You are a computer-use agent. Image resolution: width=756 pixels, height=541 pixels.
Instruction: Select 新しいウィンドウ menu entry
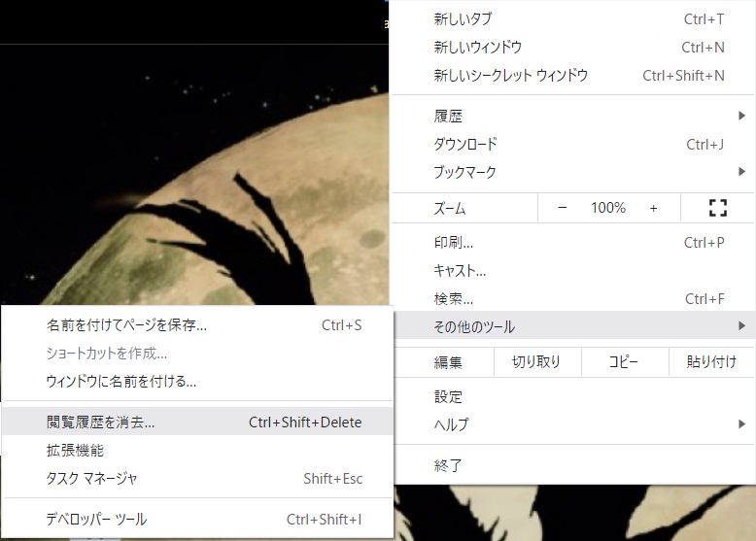pos(571,48)
